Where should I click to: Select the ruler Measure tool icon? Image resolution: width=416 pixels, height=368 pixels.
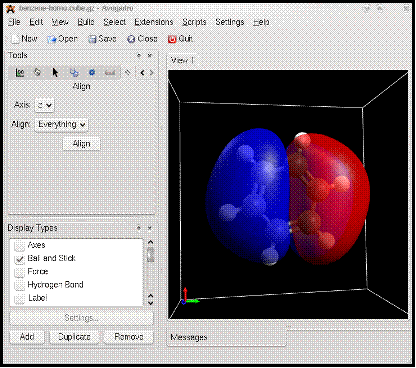tap(110, 72)
